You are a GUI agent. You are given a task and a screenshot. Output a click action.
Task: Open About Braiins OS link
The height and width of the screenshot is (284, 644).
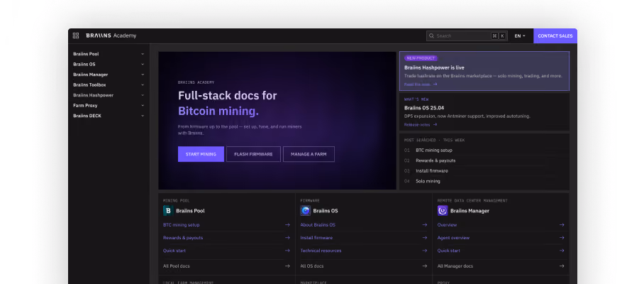pos(318,225)
